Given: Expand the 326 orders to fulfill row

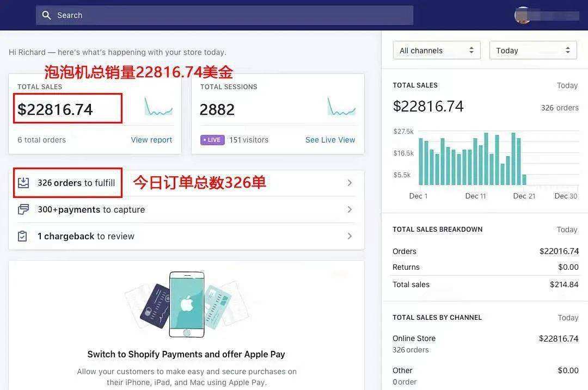Looking at the screenshot, I should pyautogui.click(x=350, y=183).
